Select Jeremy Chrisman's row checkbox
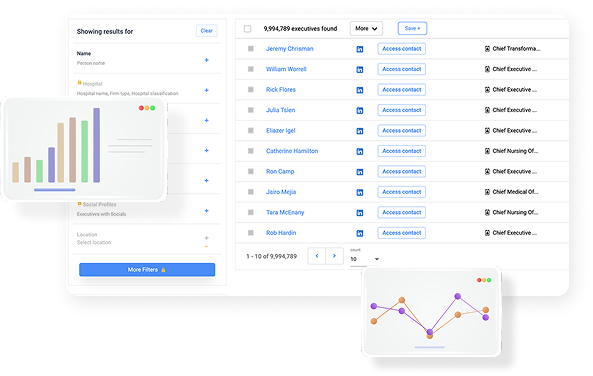Image resolution: width=593 pixels, height=376 pixels. tap(250, 49)
